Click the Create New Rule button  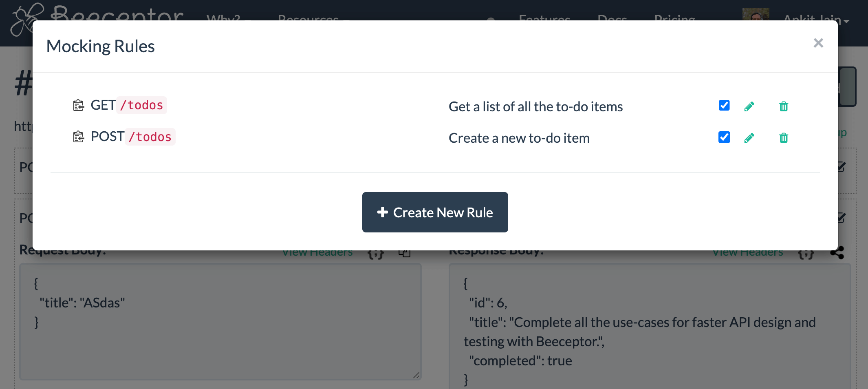point(434,212)
